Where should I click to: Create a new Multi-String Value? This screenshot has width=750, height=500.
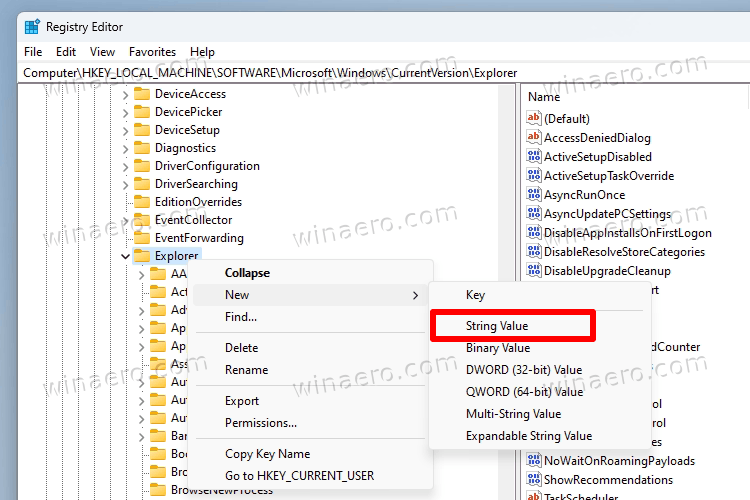tap(540, 414)
